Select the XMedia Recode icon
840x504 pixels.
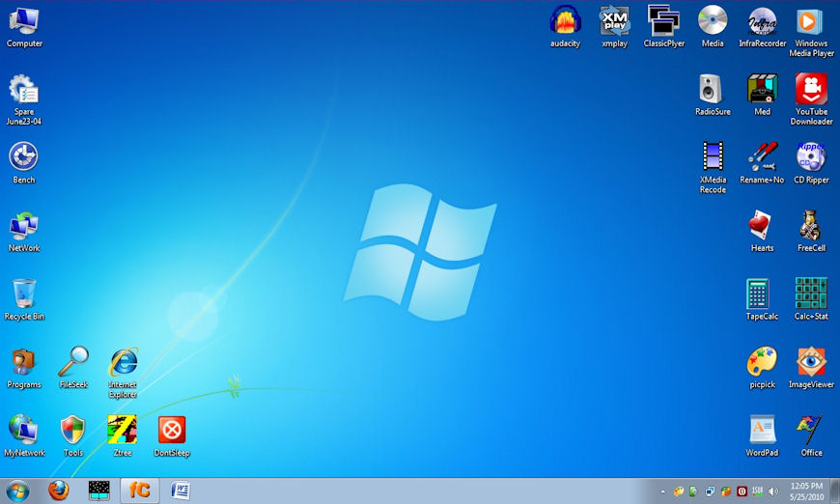point(714,168)
